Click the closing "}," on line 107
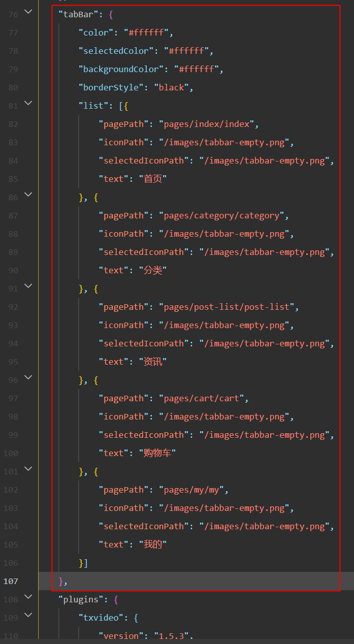This screenshot has height=644, width=354. [63, 581]
